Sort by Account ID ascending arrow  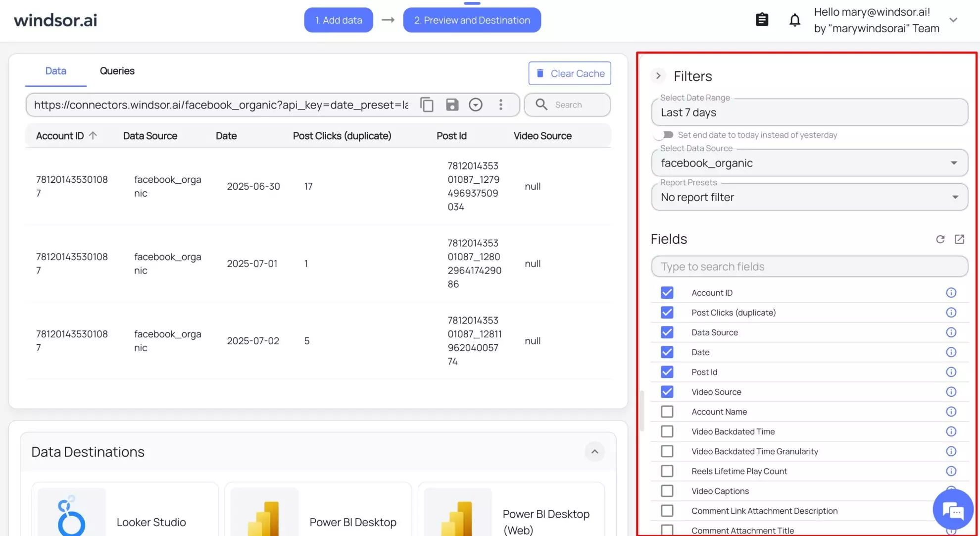93,135
